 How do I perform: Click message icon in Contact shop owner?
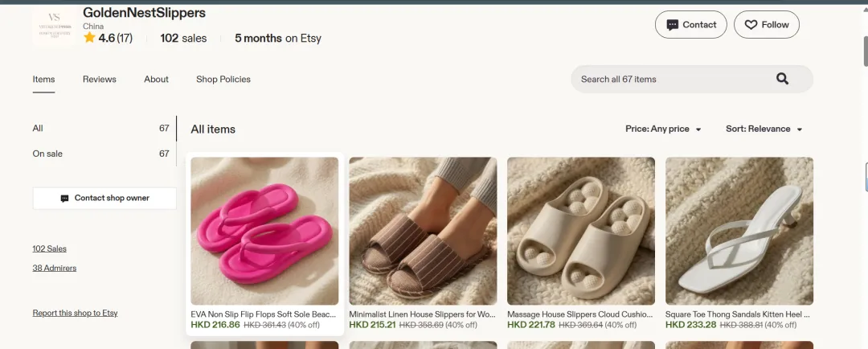pyautogui.click(x=65, y=199)
